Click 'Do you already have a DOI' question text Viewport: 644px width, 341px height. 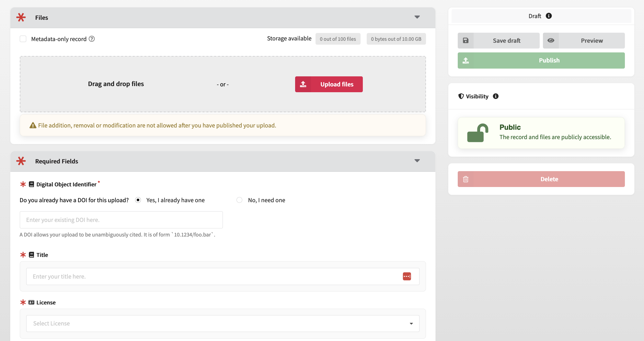point(74,200)
